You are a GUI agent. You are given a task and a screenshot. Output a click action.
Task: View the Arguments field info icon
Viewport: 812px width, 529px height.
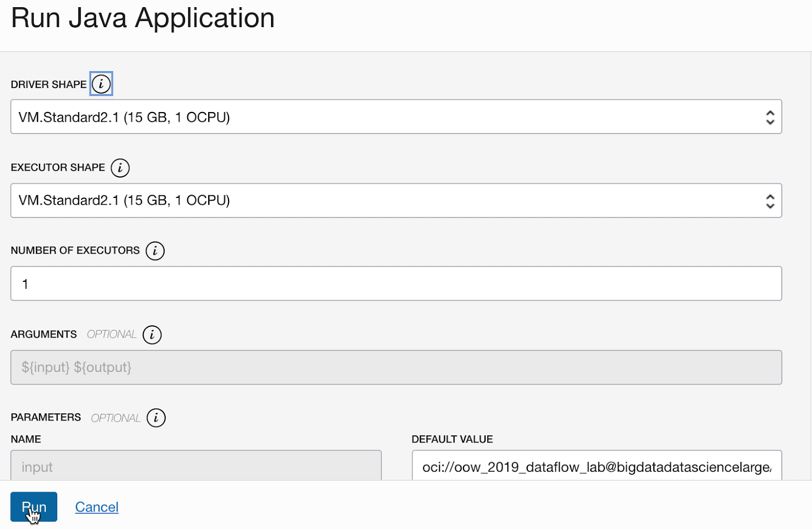[x=151, y=335]
